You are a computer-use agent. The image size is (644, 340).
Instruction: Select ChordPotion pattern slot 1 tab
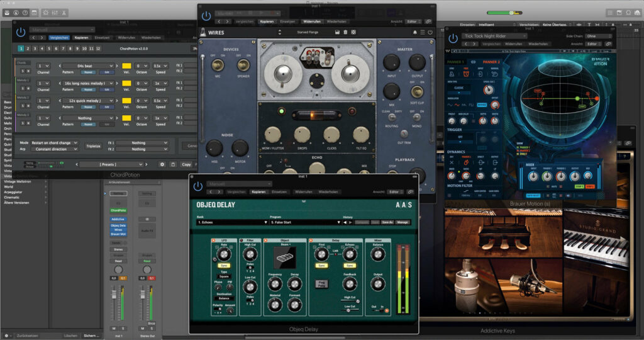click(21, 48)
